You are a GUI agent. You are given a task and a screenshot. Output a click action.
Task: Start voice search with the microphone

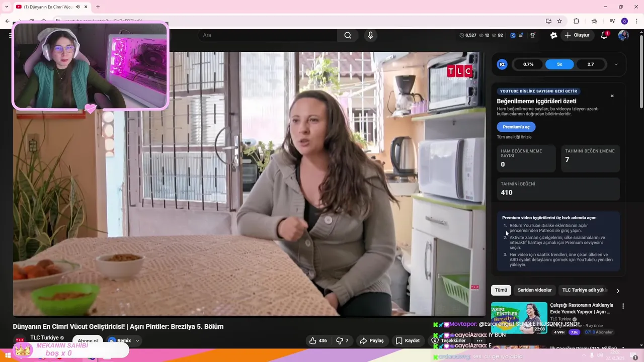370,35
